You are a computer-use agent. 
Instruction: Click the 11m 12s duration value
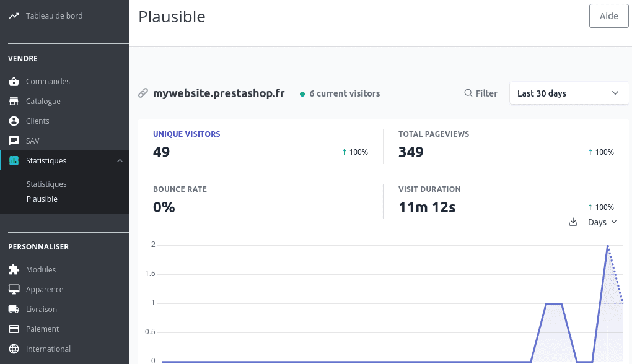pos(427,207)
